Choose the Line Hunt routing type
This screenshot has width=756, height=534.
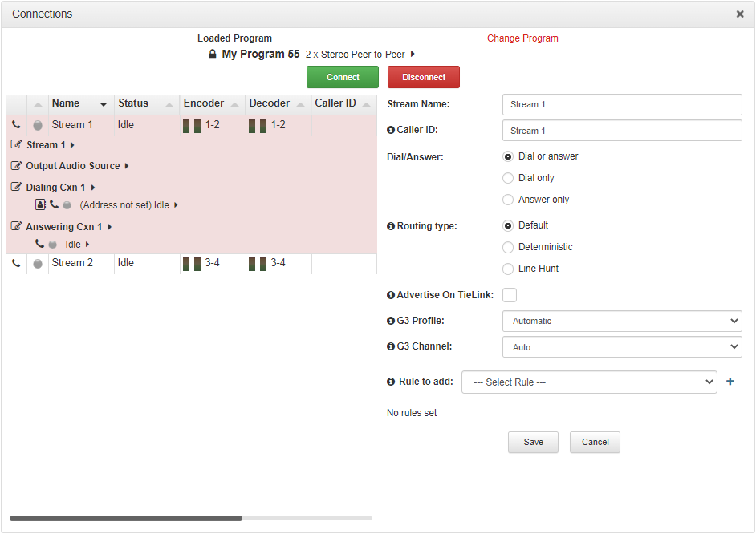508,269
